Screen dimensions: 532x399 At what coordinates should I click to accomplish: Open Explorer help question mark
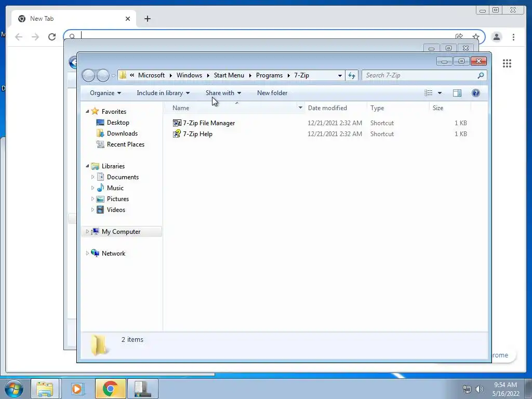coord(476,93)
